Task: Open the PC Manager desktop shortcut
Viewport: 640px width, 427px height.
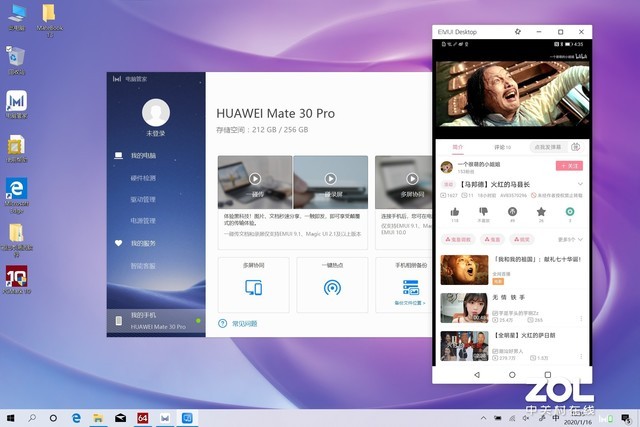Action: (x=16, y=104)
